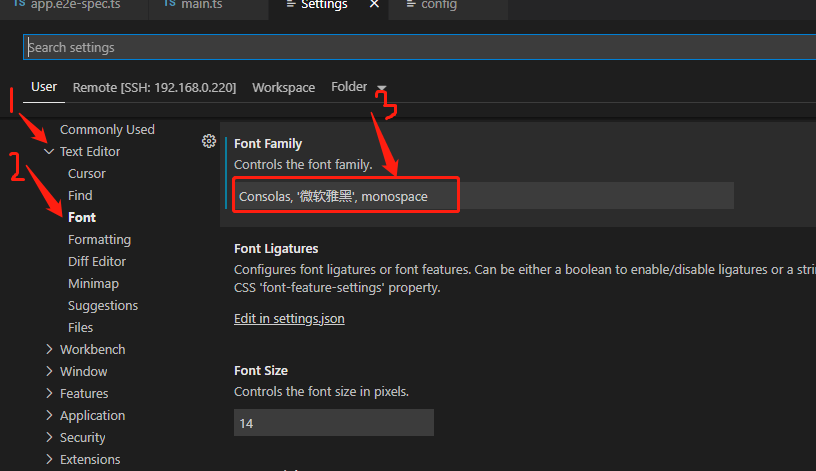This screenshot has width=816, height=471.
Task: Select the Application tree item
Action: [93, 415]
